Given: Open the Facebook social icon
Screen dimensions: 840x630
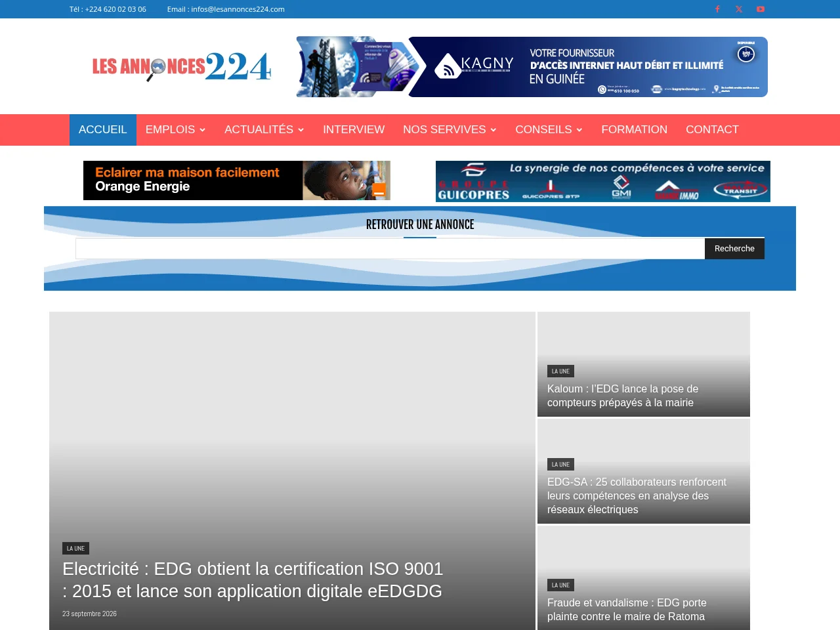Looking at the screenshot, I should coord(717,9).
